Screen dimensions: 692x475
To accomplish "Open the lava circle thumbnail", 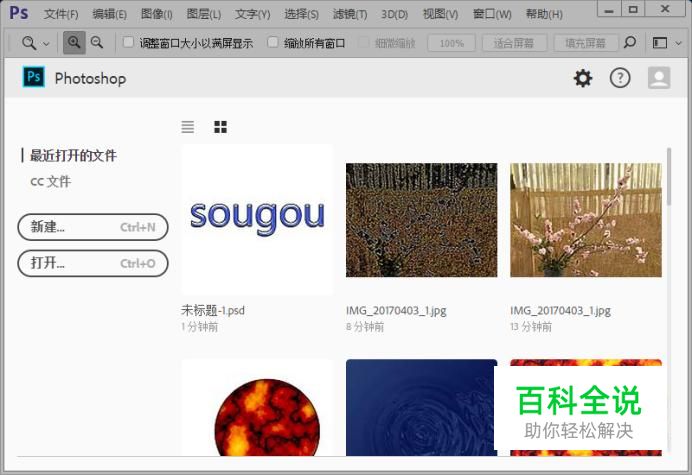I will 257,407.
